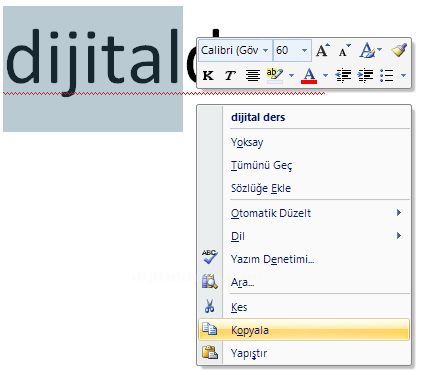Decrease the indent level
This screenshot has width=421, height=375.
tap(343, 76)
